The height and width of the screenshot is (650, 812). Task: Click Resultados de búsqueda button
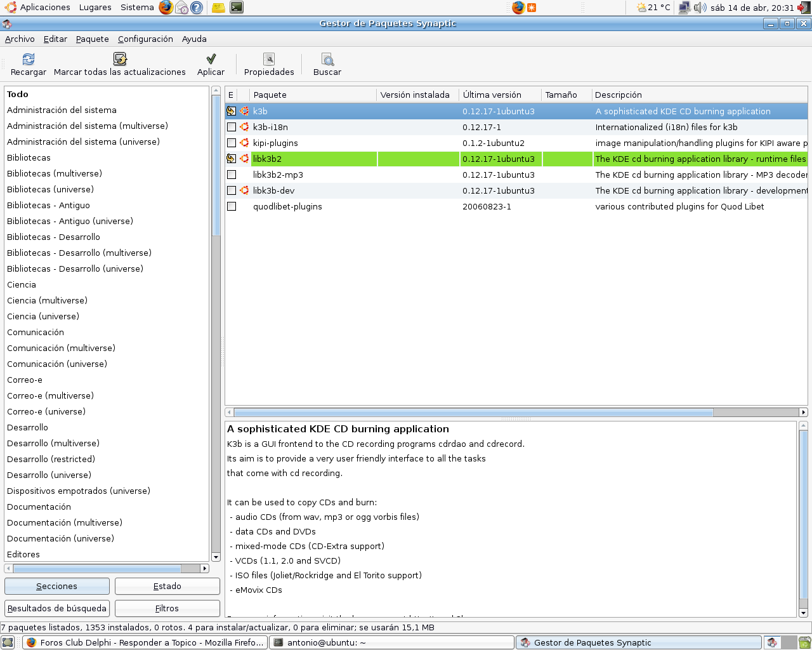click(x=57, y=609)
